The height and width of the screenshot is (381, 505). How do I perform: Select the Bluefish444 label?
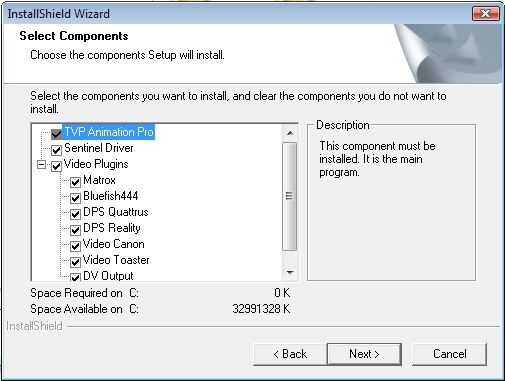111,196
